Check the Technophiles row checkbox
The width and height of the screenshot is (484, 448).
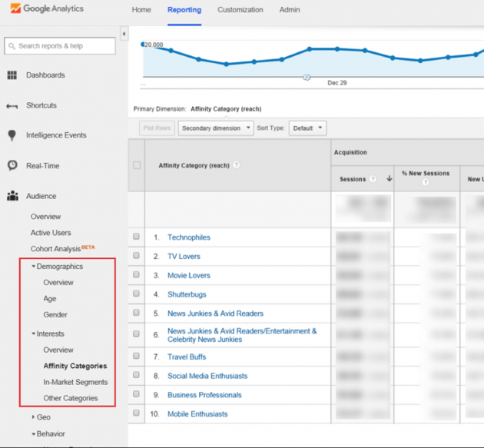(136, 237)
